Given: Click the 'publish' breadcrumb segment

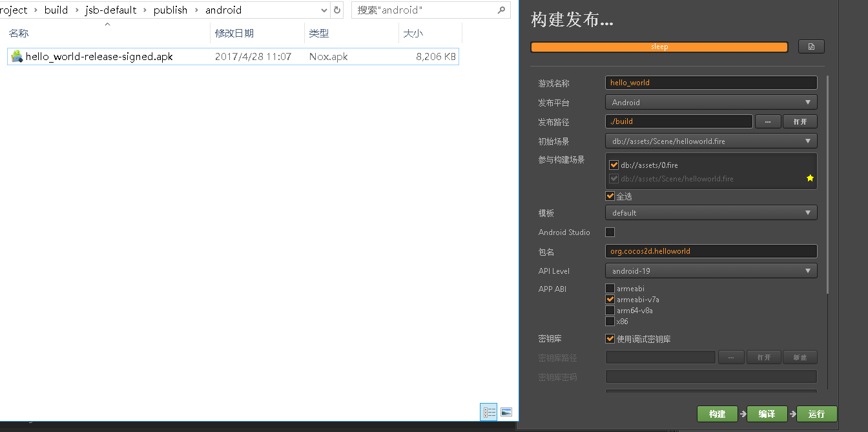Looking at the screenshot, I should pos(170,10).
